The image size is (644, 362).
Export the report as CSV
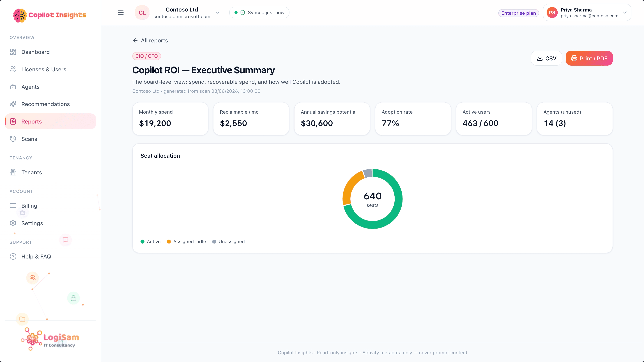(546, 58)
